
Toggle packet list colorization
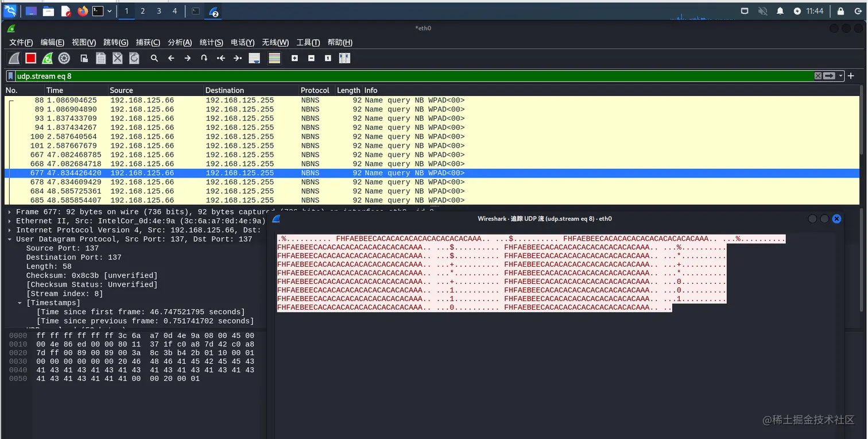pos(274,58)
